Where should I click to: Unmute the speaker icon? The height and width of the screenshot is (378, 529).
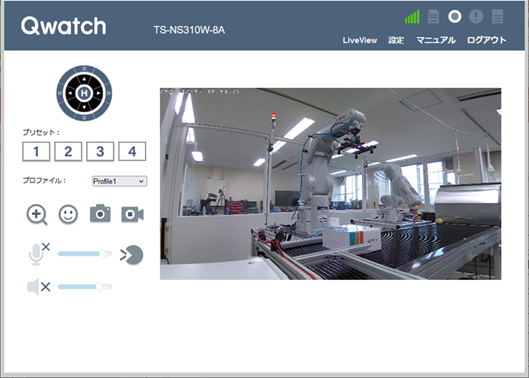coord(38,287)
